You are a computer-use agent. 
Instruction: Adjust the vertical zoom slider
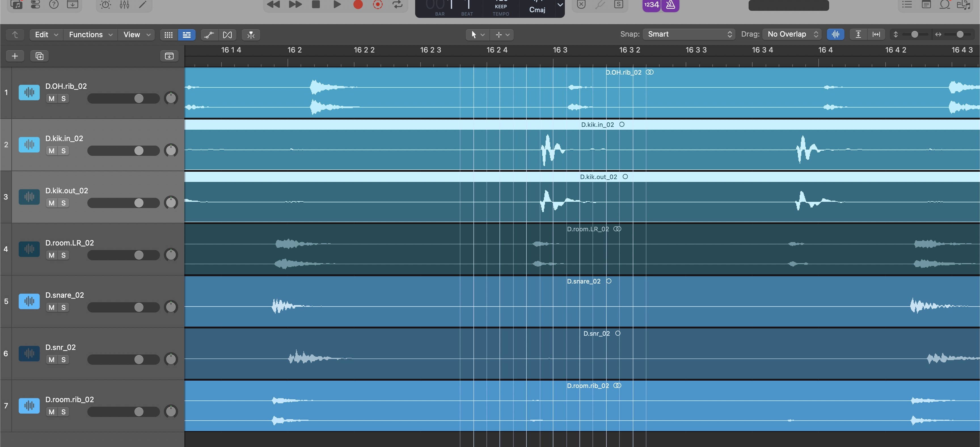[x=914, y=34]
